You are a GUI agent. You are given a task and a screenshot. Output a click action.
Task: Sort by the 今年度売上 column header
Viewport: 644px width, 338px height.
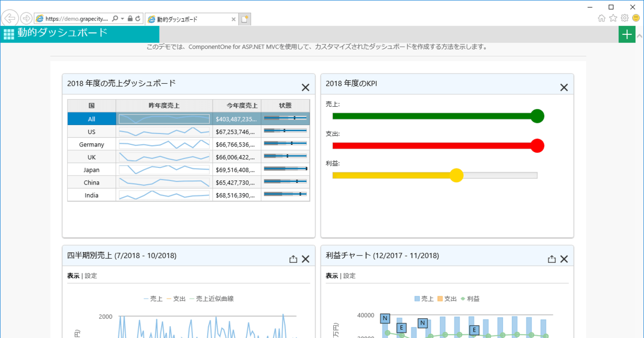tap(237, 106)
